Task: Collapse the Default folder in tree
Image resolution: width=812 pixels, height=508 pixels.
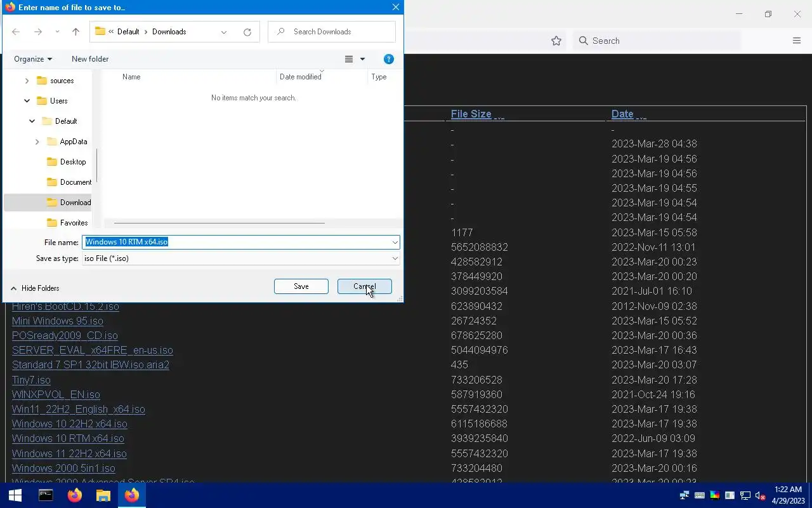Action: coord(32,121)
